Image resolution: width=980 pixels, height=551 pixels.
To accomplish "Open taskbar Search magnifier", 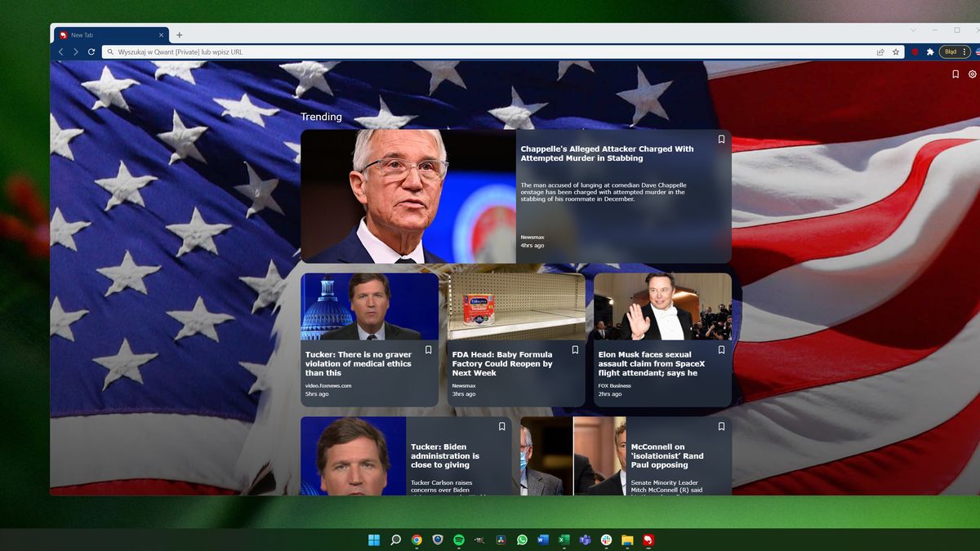I will point(395,540).
